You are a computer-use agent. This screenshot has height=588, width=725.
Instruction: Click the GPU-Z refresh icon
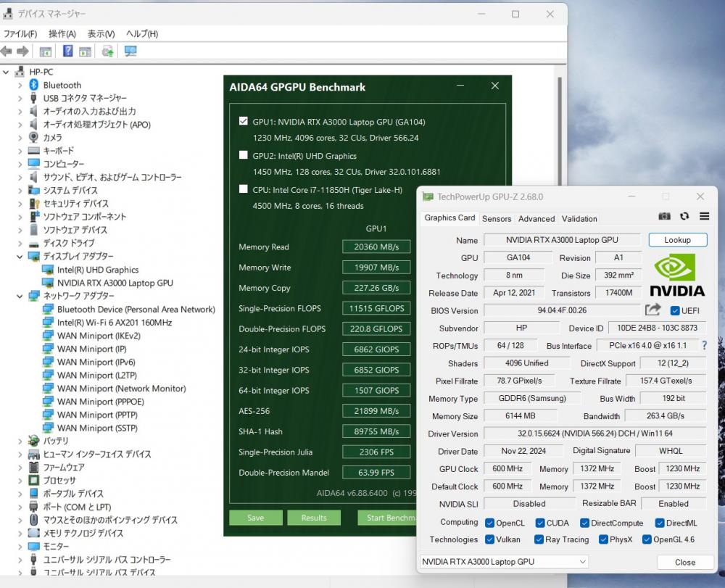coord(684,216)
